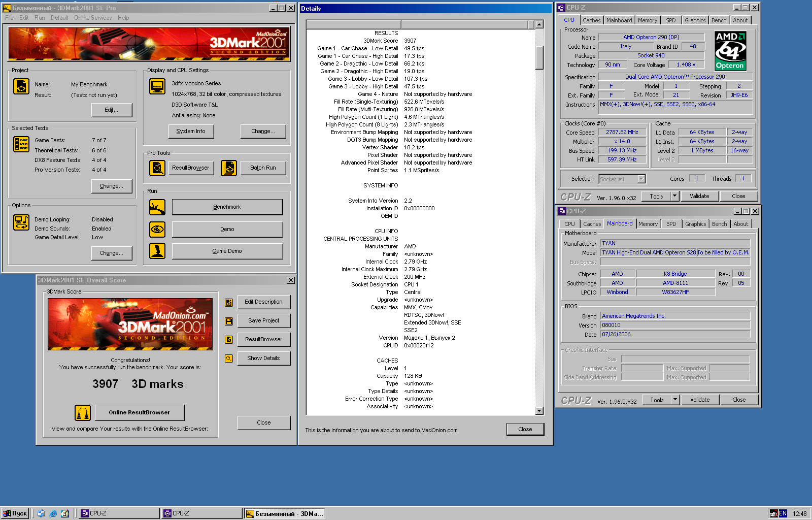Viewport: 812px width, 520px height.
Task: Click Validate in upper CPU-Z window
Action: tap(699, 196)
